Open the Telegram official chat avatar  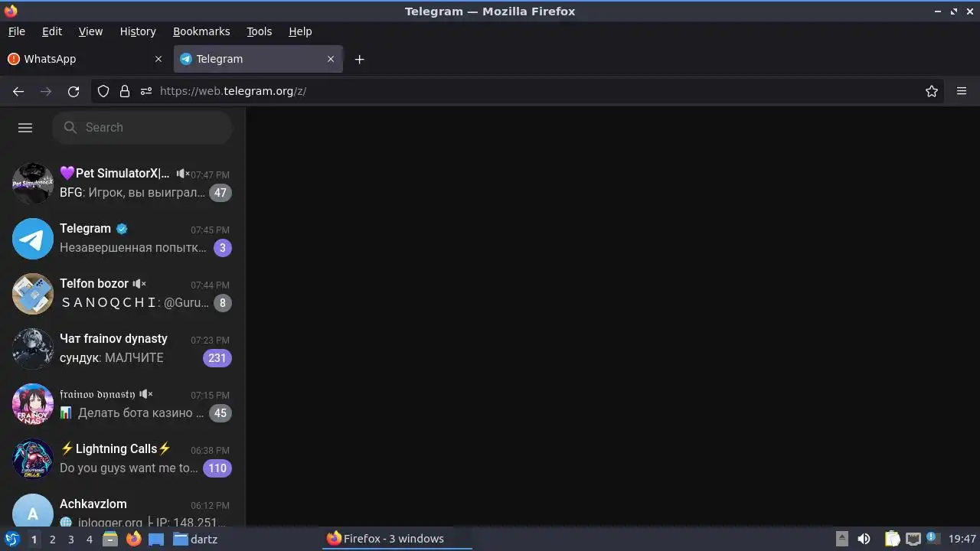tap(33, 239)
